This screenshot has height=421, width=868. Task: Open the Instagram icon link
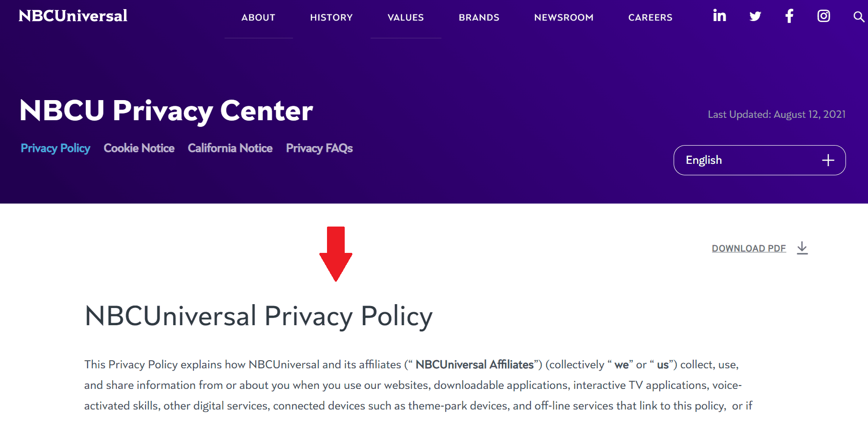(x=823, y=16)
